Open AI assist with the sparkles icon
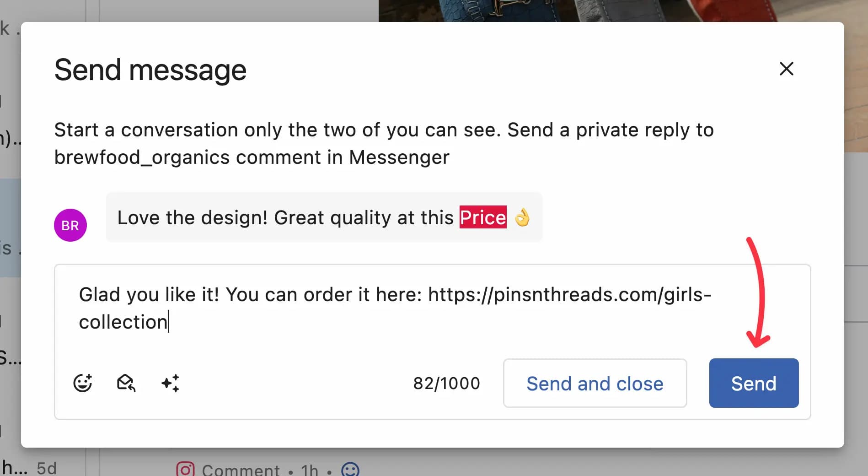The height and width of the screenshot is (476, 868). (170, 383)
